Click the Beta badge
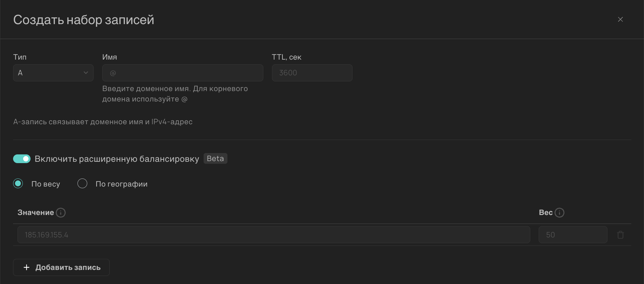 pyautogui.click(x=215, y=158)
